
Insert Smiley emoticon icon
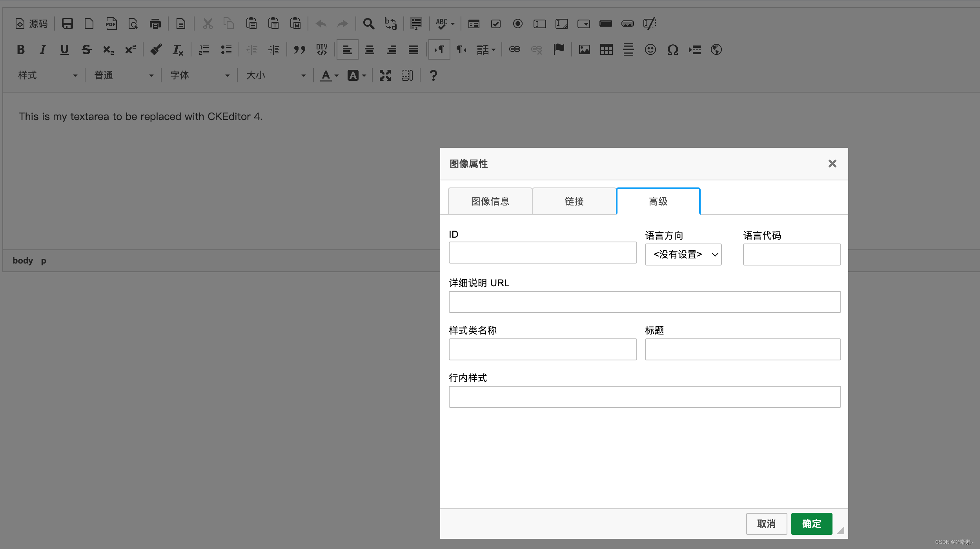tap(650, 49)
